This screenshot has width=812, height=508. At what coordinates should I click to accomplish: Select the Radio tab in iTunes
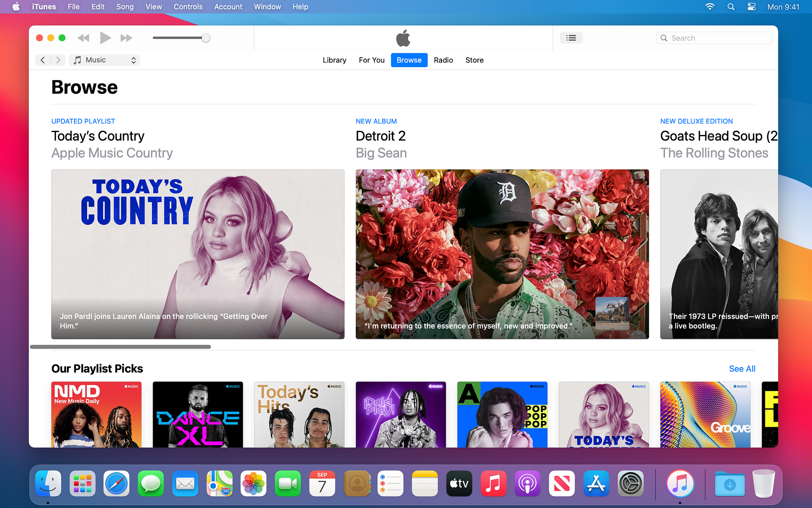coord(444,60)
